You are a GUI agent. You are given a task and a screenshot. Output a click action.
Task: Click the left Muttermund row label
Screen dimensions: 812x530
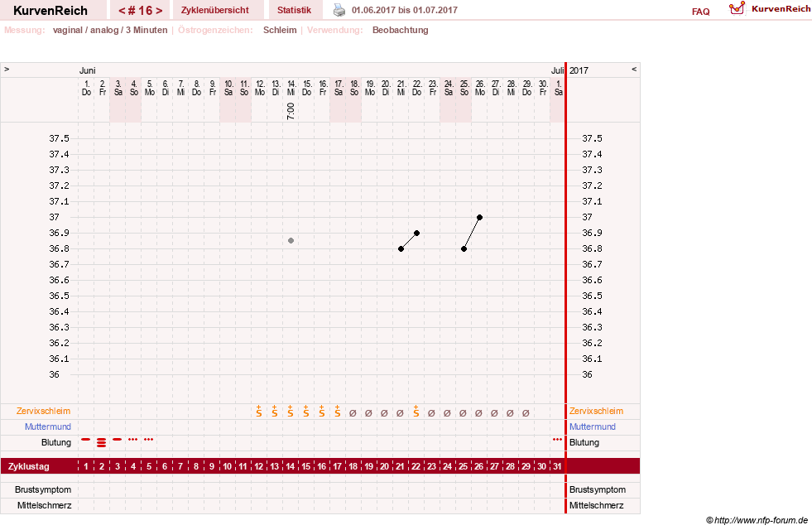(x=48, y=426)
